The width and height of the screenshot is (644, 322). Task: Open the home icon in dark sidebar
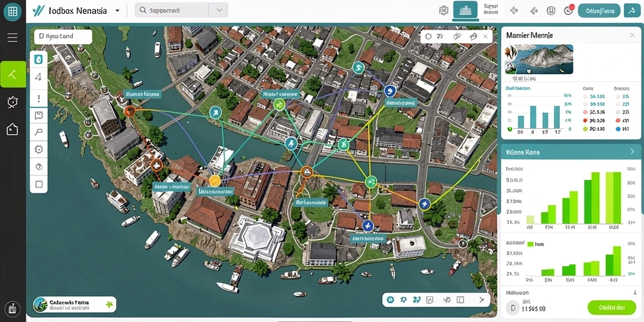(13, 130)
